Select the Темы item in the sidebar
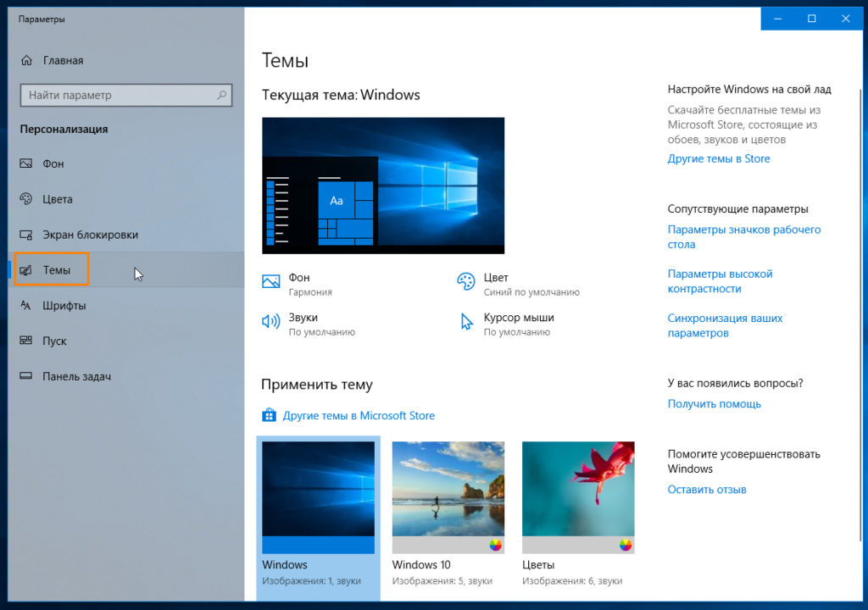Viewport: 868px width, 610px height. click(56, 270)
